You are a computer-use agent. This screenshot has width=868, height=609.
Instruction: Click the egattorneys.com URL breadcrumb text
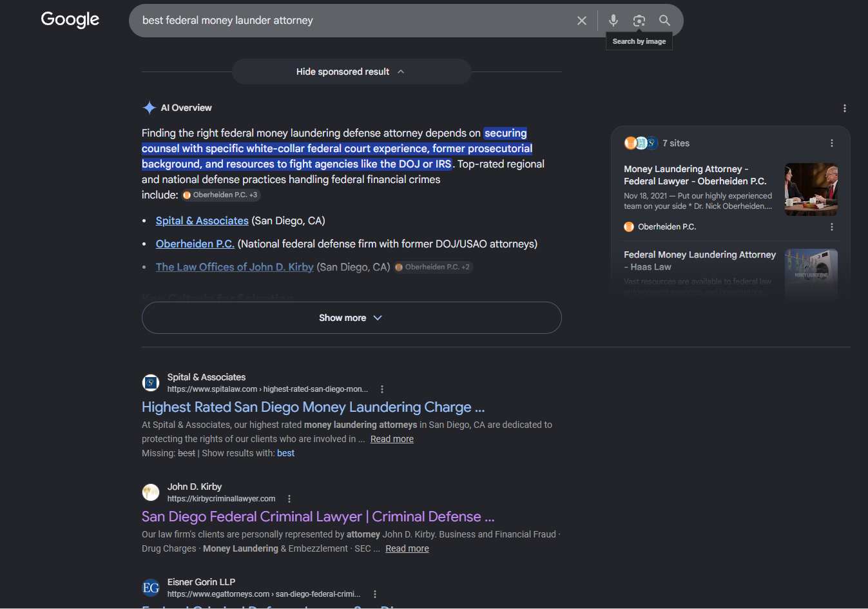[264, 594]
